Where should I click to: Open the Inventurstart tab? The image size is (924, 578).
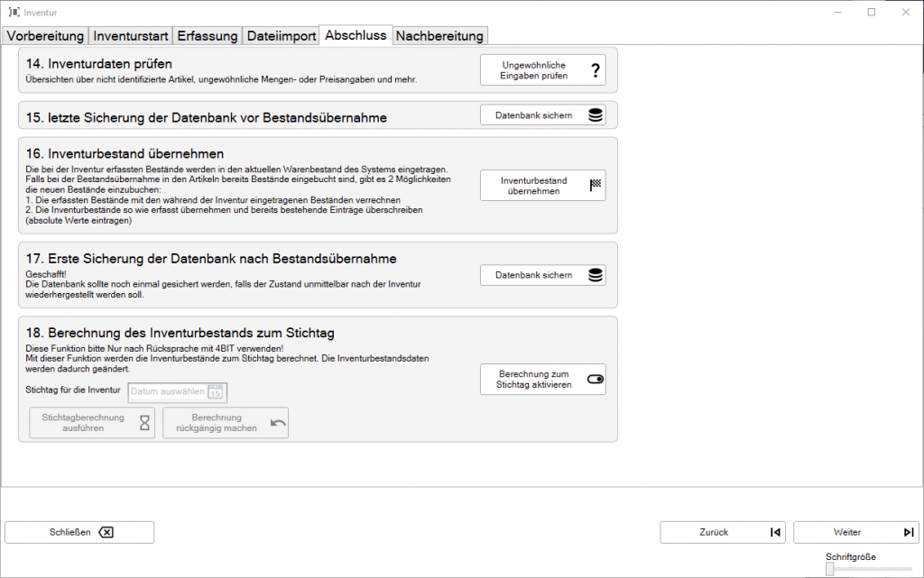coord(130,36)
